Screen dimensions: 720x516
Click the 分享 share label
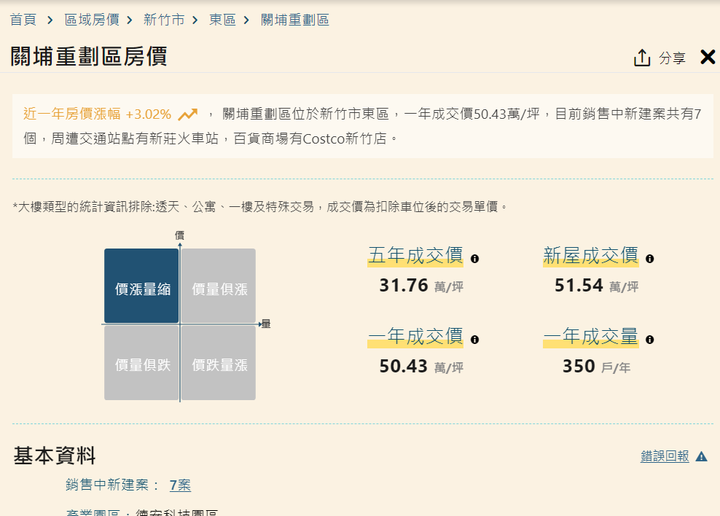coord(672,58)
